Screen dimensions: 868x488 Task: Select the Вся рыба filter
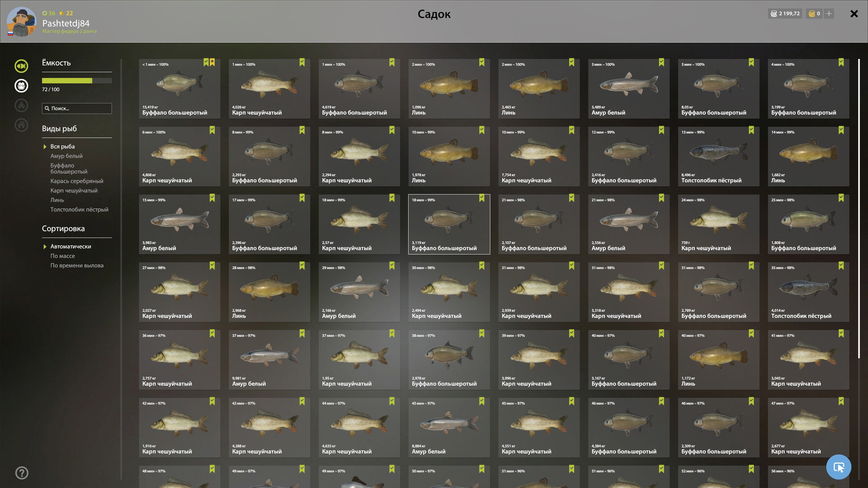(x=63, y=146)
